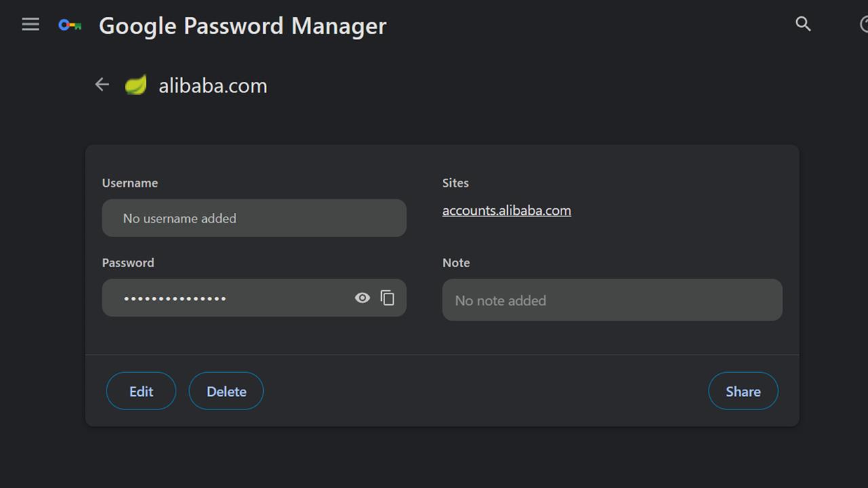This screenshot has height=488, width=868.
Task: Click the Sites label
Action: (x=456, y=183)
